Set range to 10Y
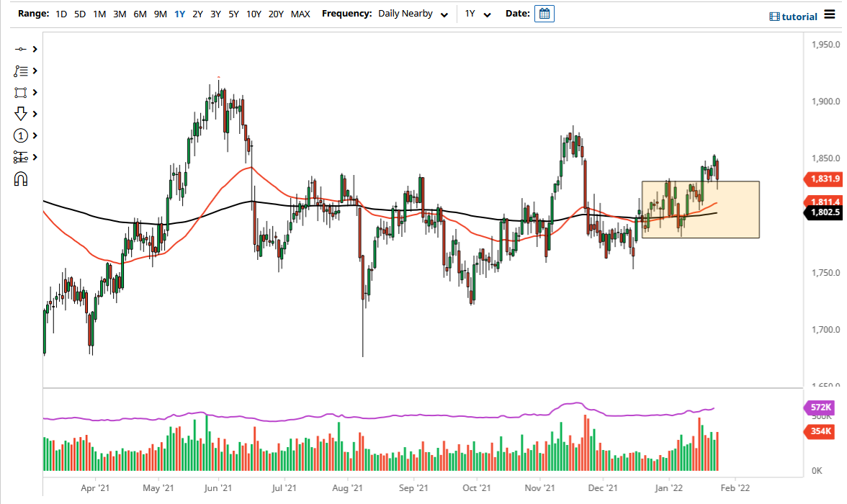The height and width of the screenshot is (504, 847). tap(254, 14)
